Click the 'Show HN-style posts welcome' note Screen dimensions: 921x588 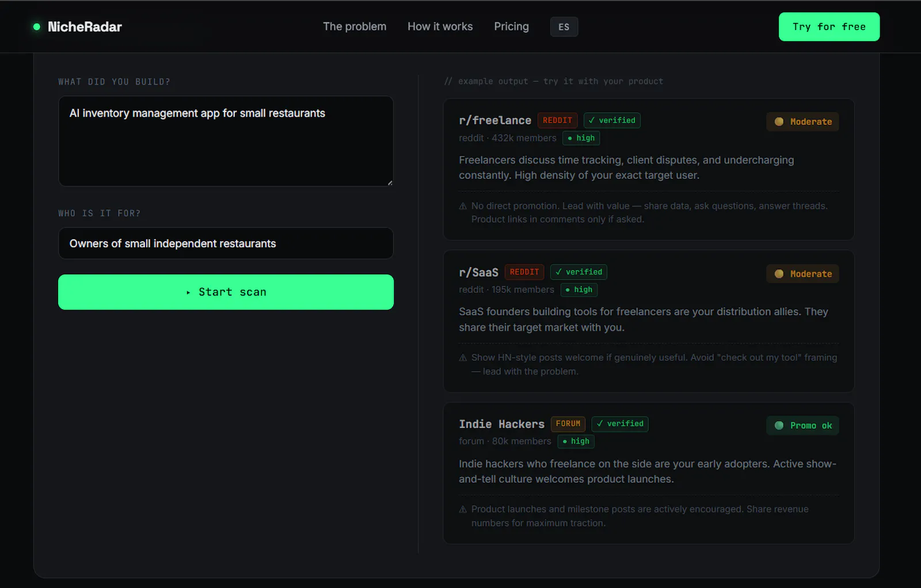coord(654,364)
